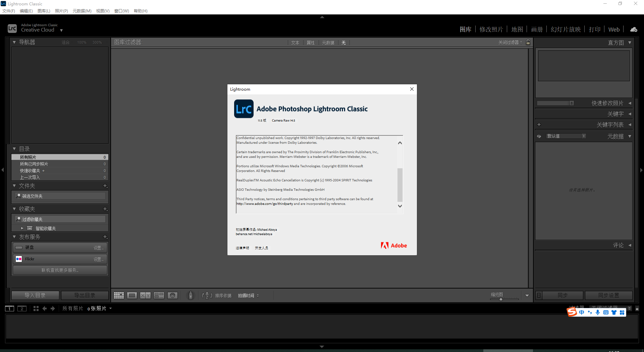644x352 pixels.
Task: Open the 文件(F) menu
Action: pyautogui.click(x=8, y=11)
